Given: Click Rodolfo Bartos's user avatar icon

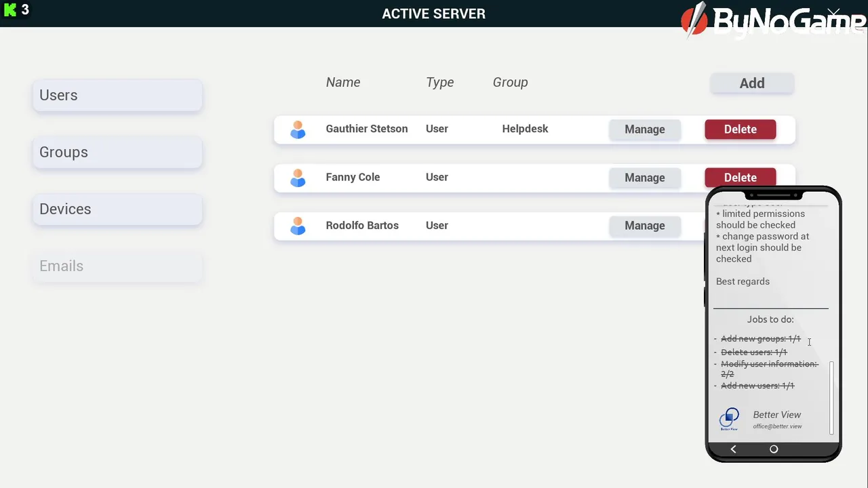Looking at the screenshot, I should coord(298,226).
